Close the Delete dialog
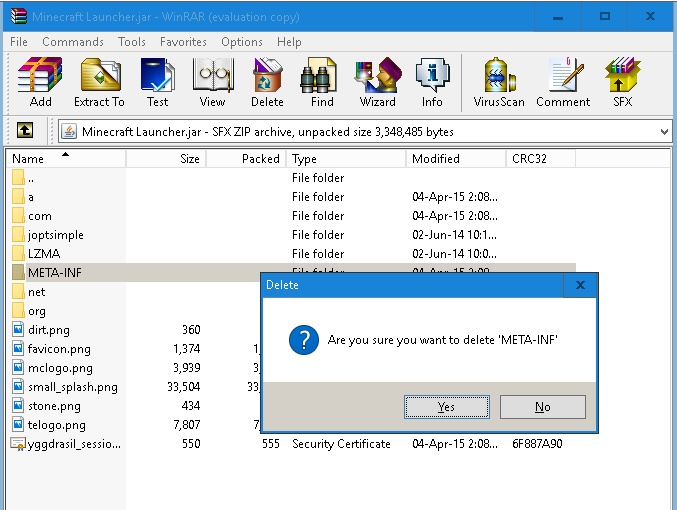Image resolution: width=677 pixels, height=510 pixels. [580, 285]
